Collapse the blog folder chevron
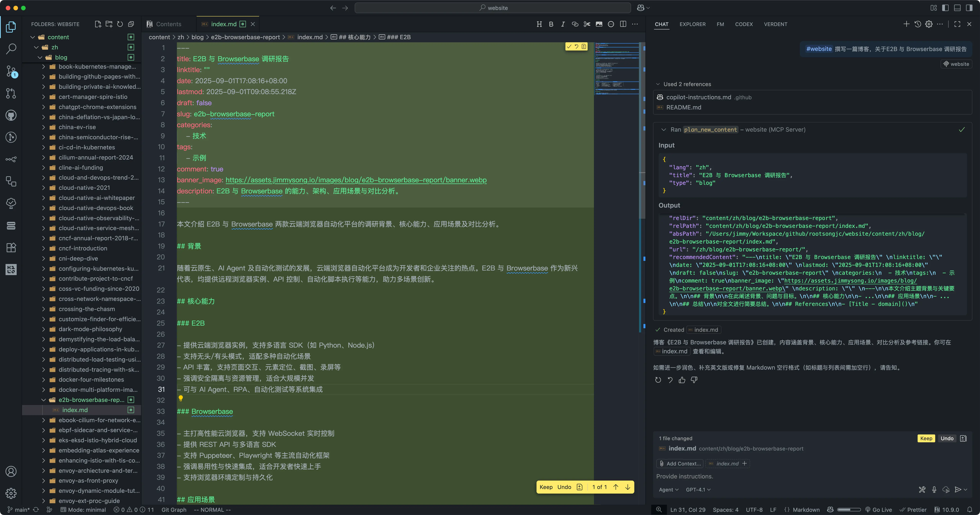980x515 pixels. pos(40,57)
